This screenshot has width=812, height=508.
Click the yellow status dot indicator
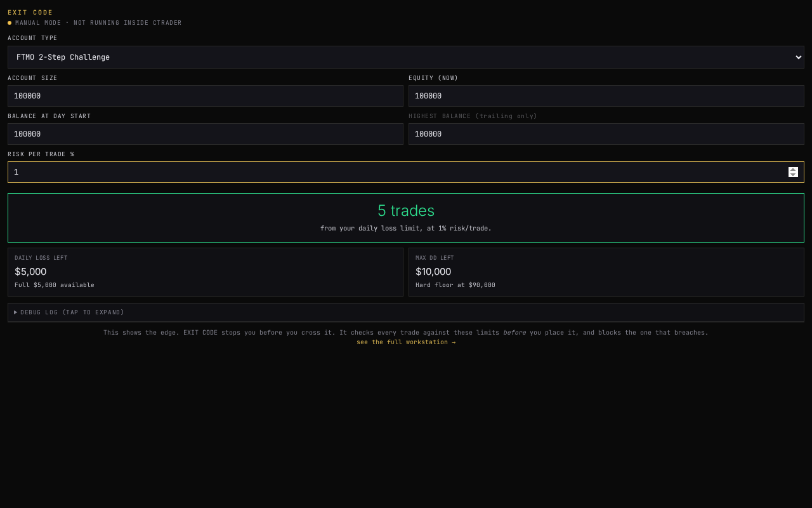coord(10,23)
